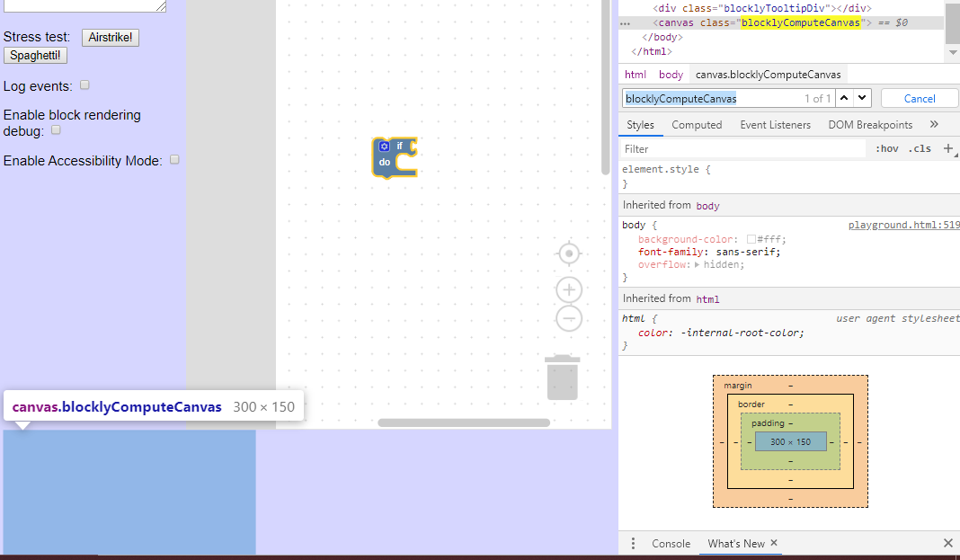Click the Airstrike! stress test button

pyautogui.click(x=110, y=37)
